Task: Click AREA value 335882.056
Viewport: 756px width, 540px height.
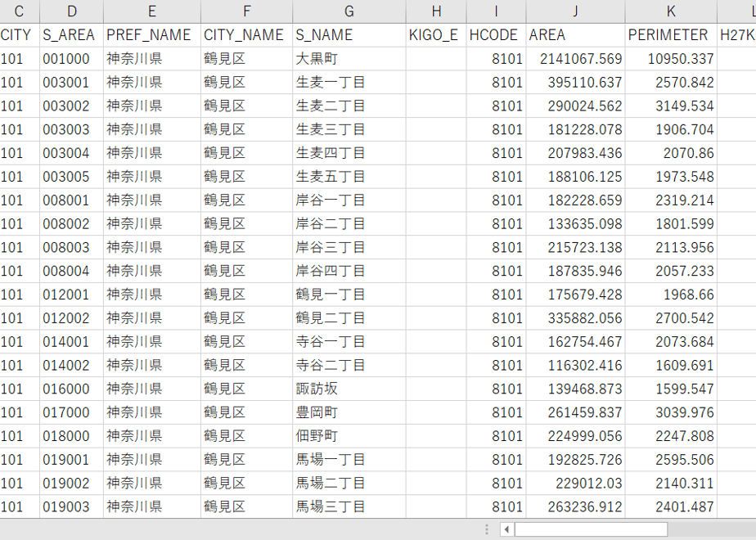Action: (x=576, y=319)
